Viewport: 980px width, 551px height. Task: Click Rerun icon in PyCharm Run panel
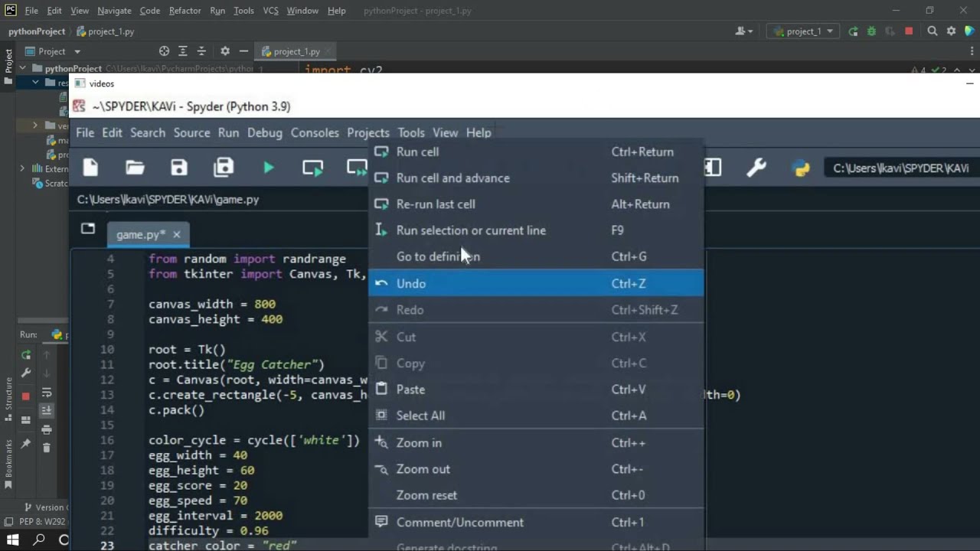(25, 354)
